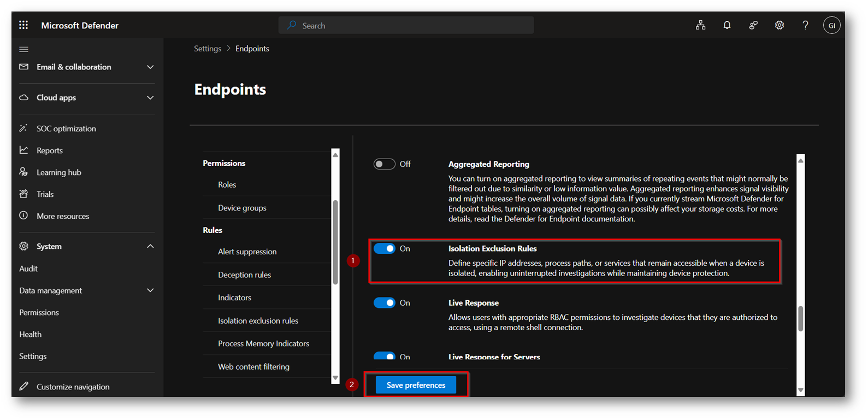868x420 pixels.
Task: Open Health under System
Action: point(30,334)
